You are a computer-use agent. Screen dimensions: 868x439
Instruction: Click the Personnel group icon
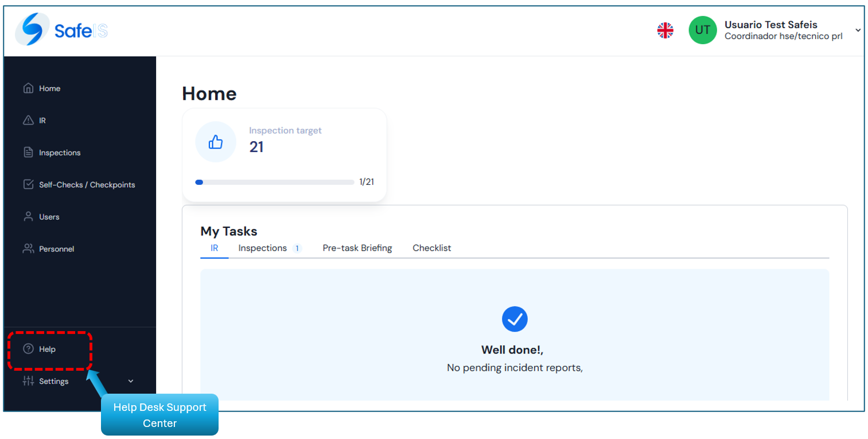coord(28,249)
